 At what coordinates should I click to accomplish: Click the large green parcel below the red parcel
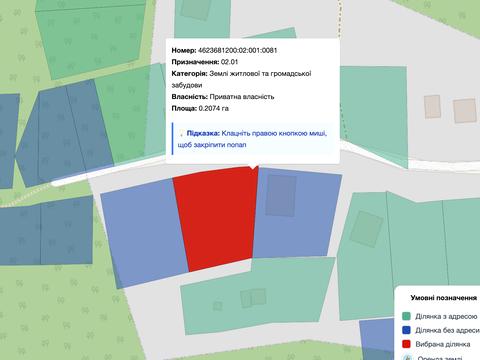click(257, 295)
